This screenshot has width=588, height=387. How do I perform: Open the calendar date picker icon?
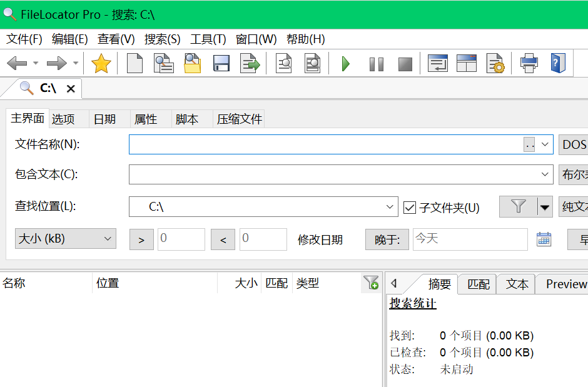point(544,239)
